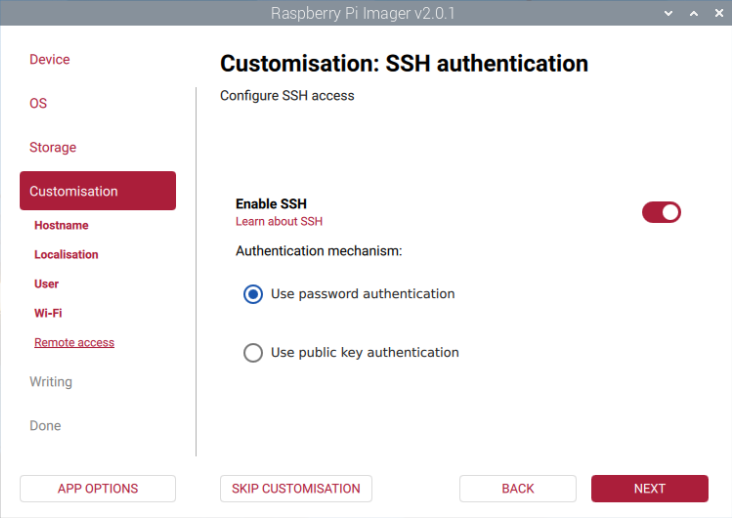Screen dimensions: 732x518
Task: Open the Localisation sub-step
Action: coord(66,255)
